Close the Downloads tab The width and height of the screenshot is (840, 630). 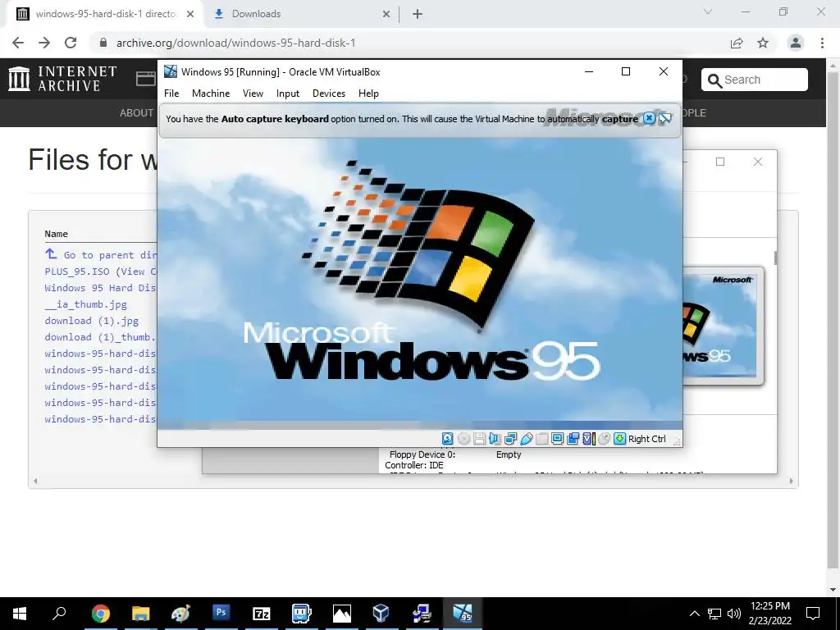point(386,15)
